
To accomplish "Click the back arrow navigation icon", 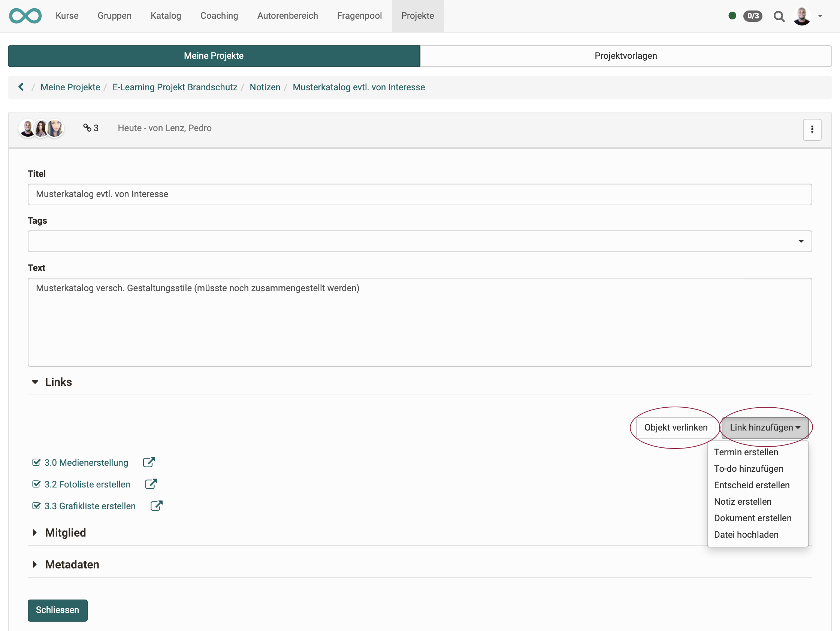I will 21,87.
